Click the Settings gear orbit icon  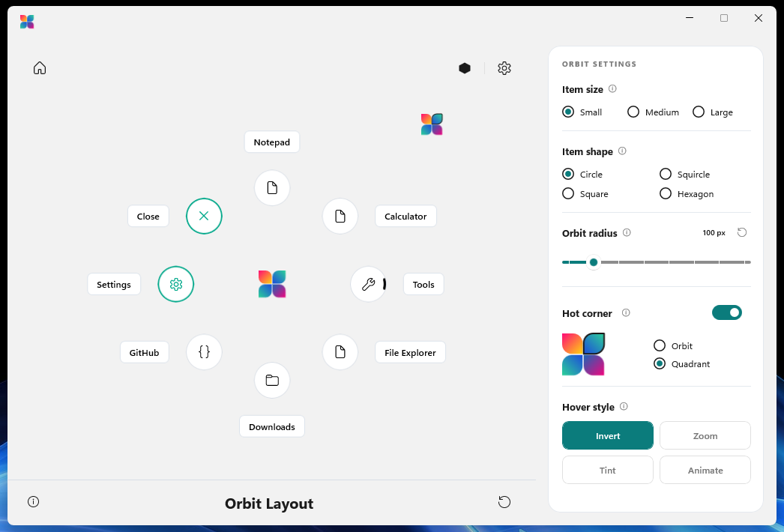click(x=176, y=284)
